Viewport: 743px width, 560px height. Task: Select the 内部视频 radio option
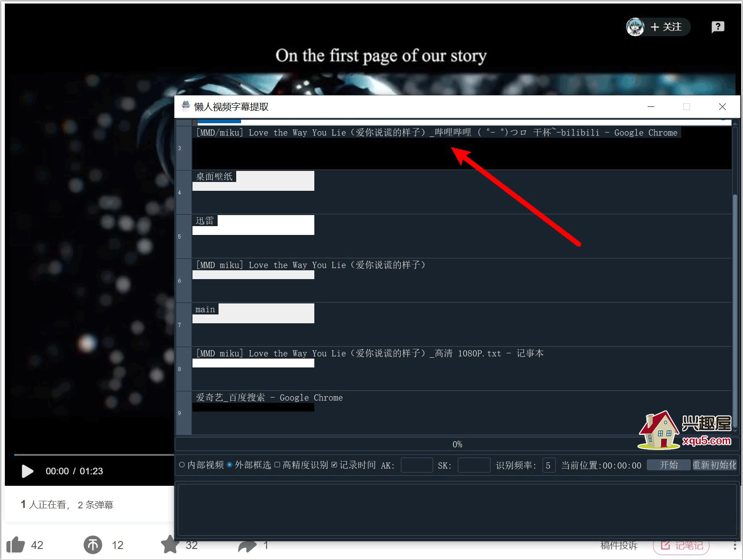coord(201,465)
